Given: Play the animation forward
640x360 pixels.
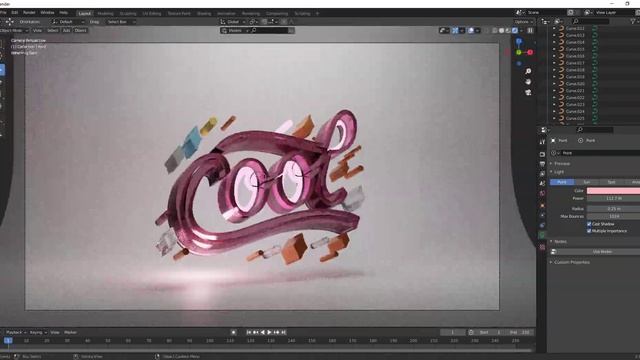Looking at the screenshot, I should pyautogui.click(x=269, y=332).
